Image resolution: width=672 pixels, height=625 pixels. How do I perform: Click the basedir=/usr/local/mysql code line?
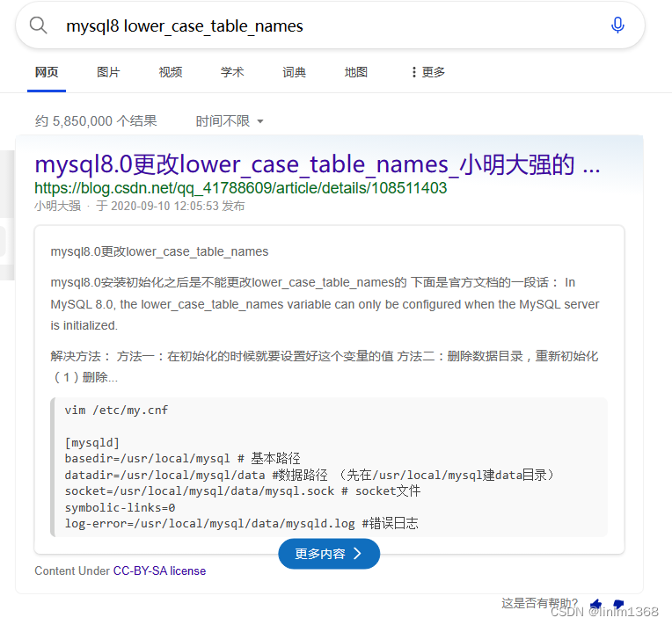[182, 458]
